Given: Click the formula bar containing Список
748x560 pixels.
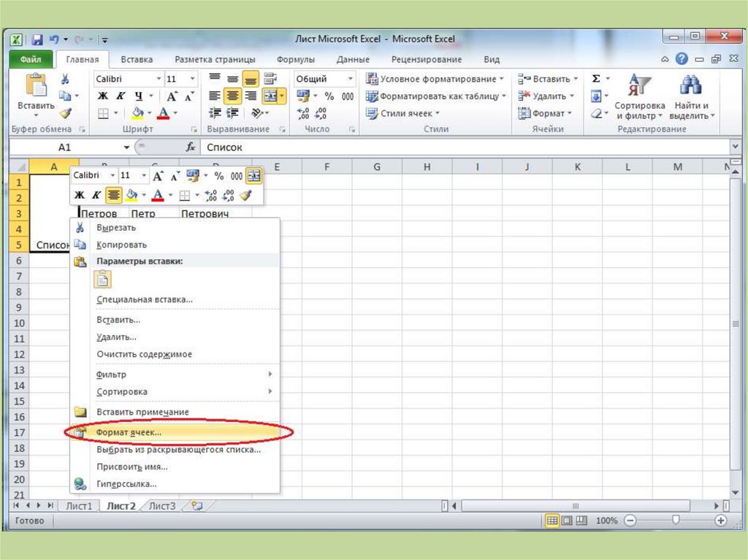Looking at the screenshot, I should (460, 147).
